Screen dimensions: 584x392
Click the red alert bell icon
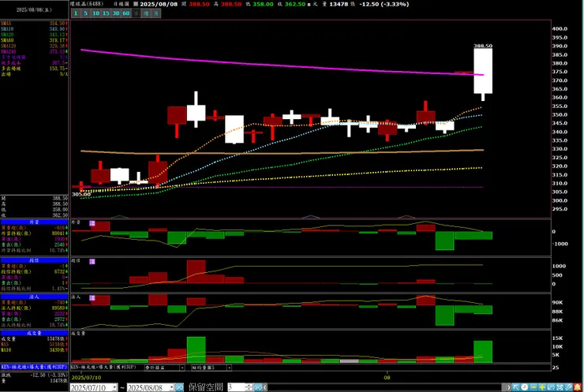tap(578, 387)
